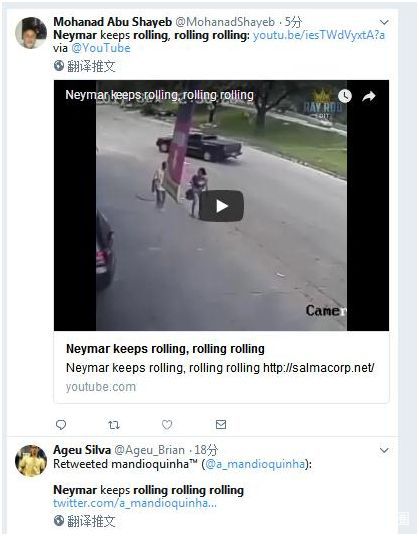Viewport: 419px width, 536px height.
Task: Open Ageu Silva's profile avatar
Action: click(31, 460)
